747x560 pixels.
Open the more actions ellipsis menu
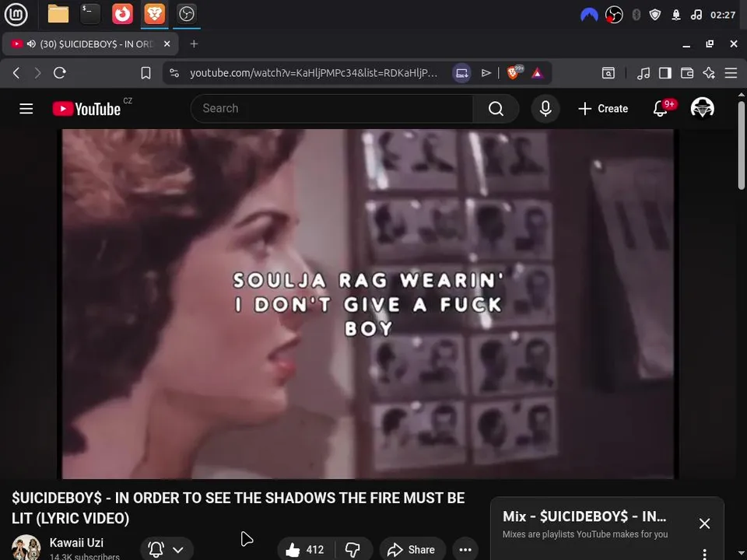[x=465, y=550]
